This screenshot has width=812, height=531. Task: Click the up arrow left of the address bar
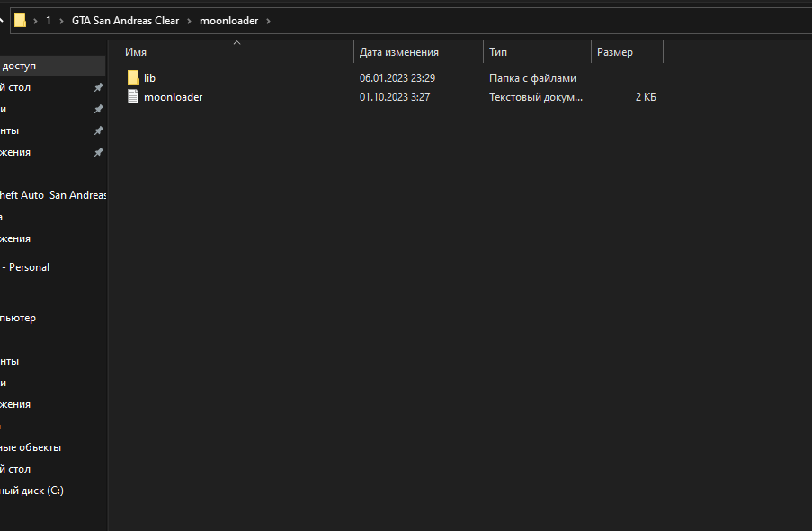2,20
